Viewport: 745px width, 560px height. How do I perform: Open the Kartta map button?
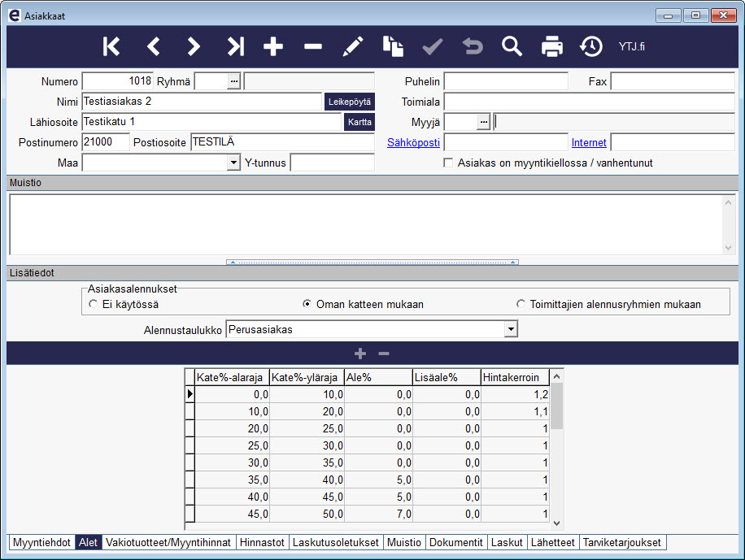pos(359,122)
